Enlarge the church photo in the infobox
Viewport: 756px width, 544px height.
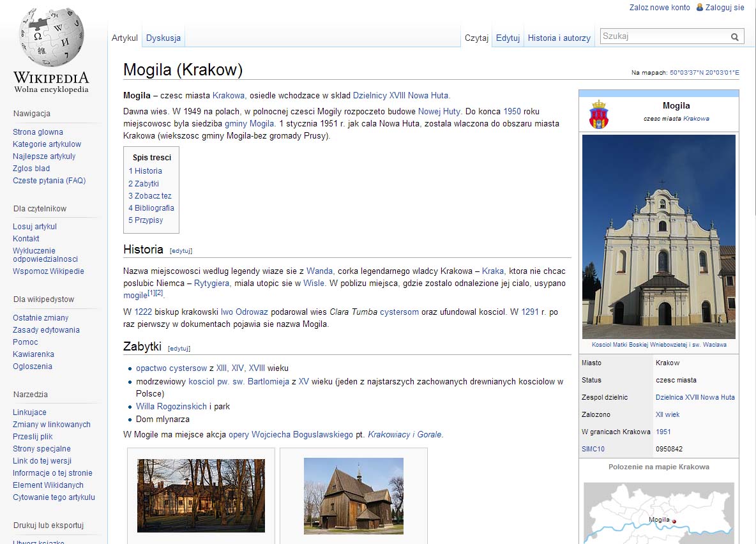pos(658,236)
